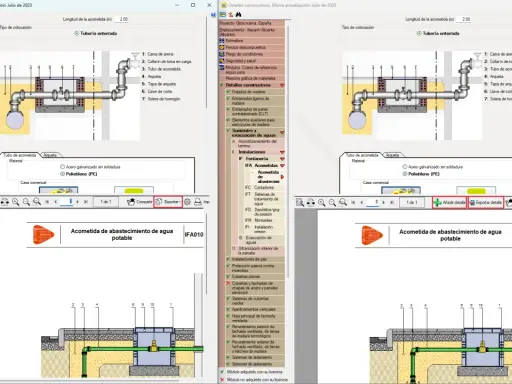Collapse the Acometidas tree node
512x384 pixels.
click(x=282, y=166)
